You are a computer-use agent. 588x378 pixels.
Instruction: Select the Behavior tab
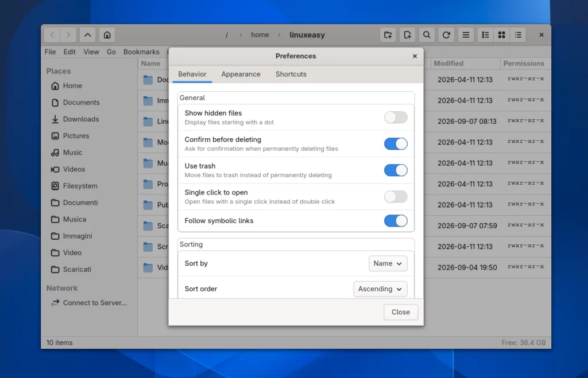click(x=192, y=74)
